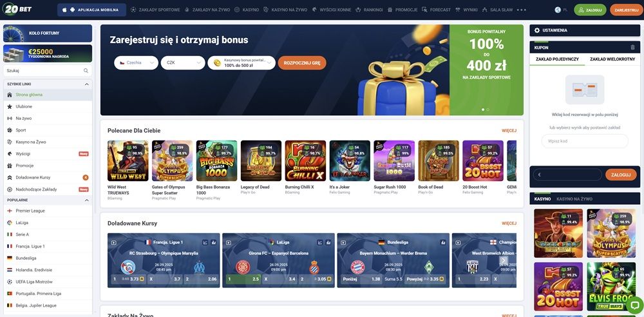Image resolution: width=644 pixels, height=317 pixels.
Task: Select the second banner slide dot
Action: [x=488, y=110]
